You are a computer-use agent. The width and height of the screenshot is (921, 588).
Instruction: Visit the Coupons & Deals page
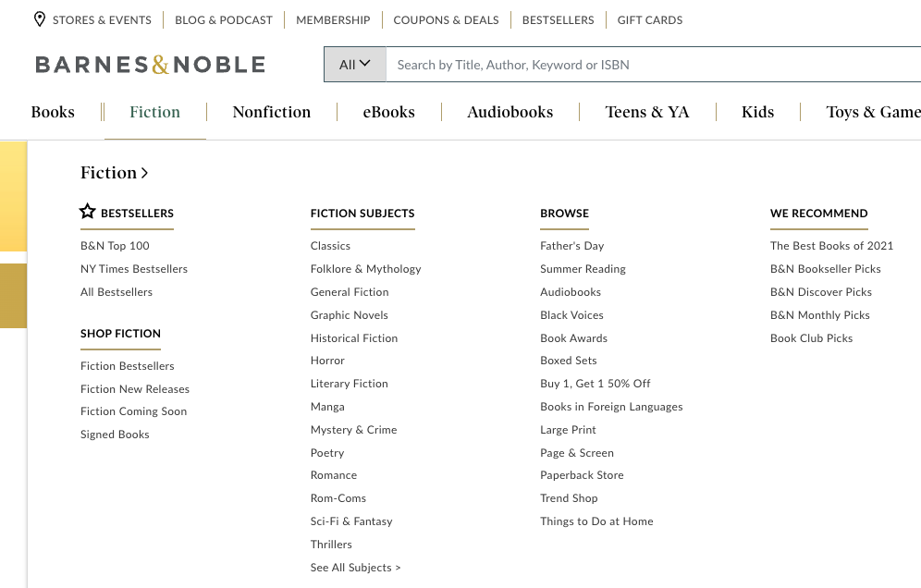446,19
